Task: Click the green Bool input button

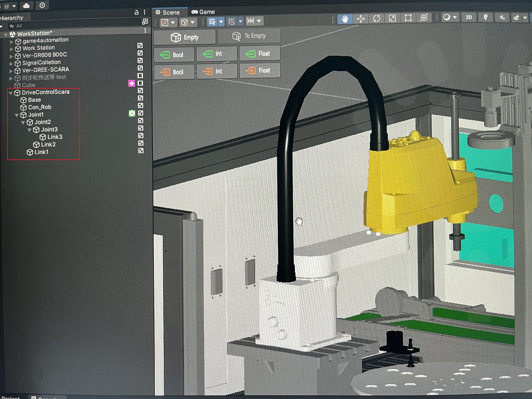Action: (174, 55)
